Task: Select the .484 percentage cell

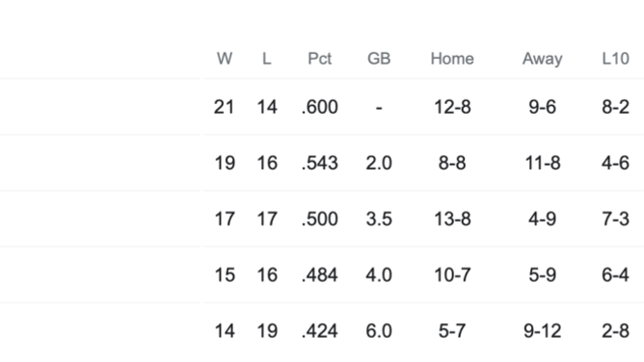Action: click(x=319, y=274)
